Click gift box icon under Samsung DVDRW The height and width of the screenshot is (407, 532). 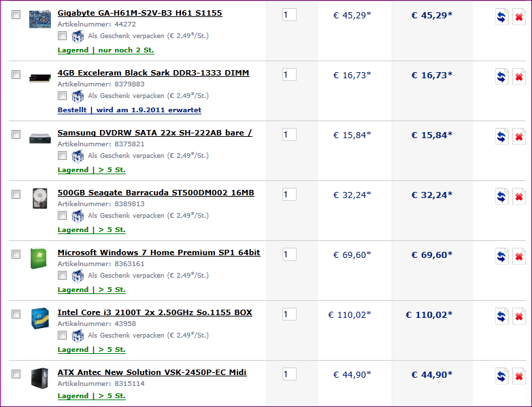tap(78, 156)
